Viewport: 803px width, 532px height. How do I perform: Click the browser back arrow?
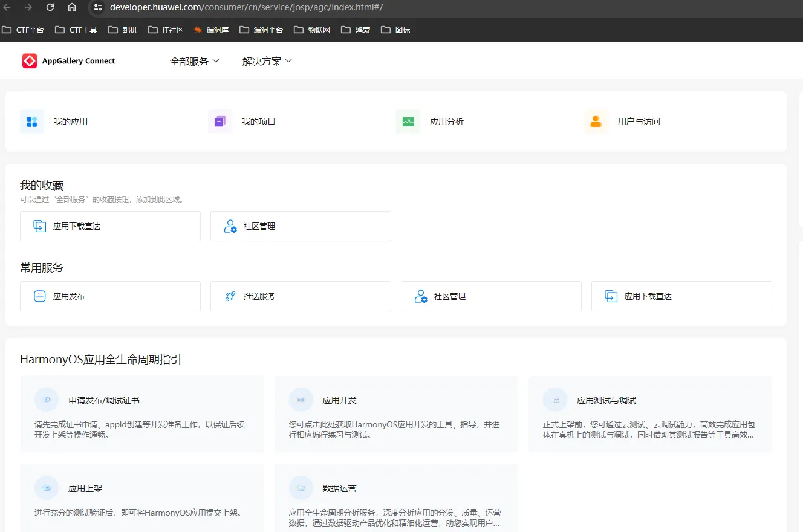(7, 7)
